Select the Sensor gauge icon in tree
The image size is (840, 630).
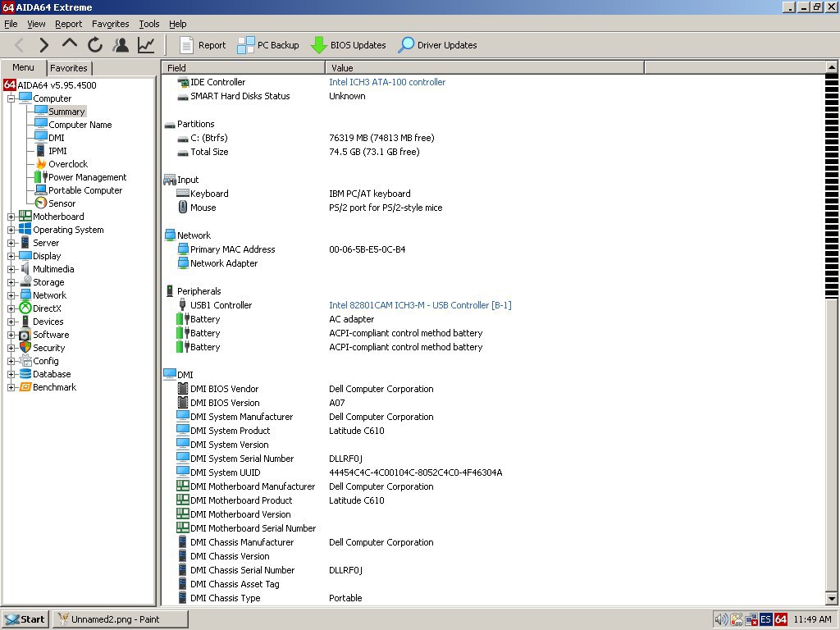pos(41,203)
